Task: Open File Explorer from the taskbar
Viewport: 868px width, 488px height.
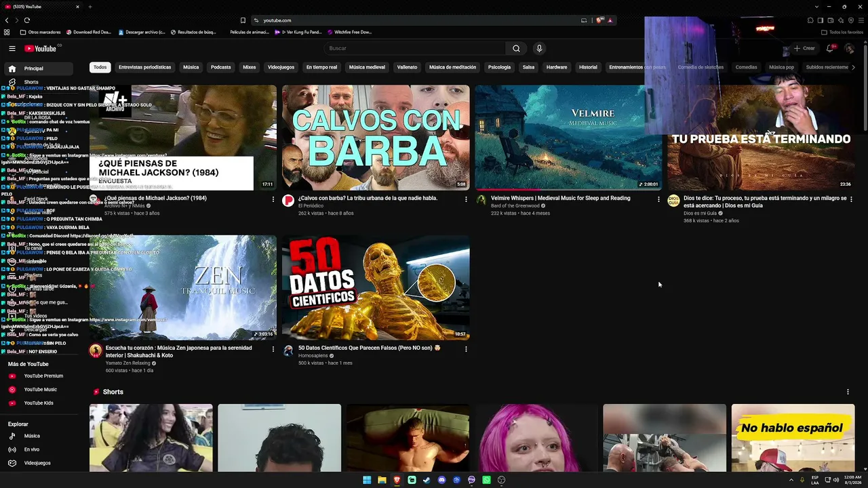Action: (382, 480)
